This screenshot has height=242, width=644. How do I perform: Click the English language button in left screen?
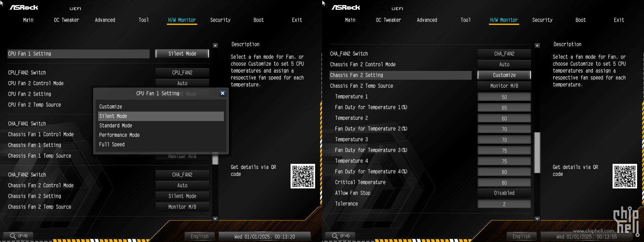pos(199,236)
